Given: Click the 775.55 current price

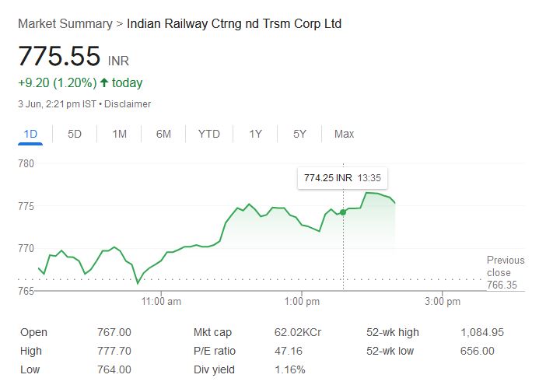Looking at the screenshot, I should pos(60,57).
